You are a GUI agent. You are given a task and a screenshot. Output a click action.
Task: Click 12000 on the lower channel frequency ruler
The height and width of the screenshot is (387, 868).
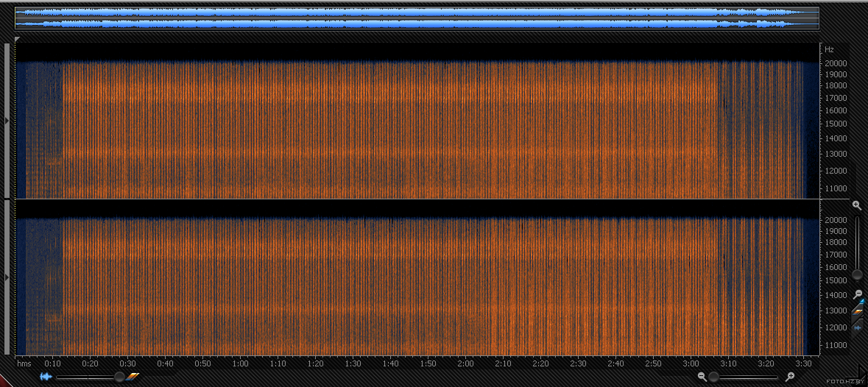[x=836, y=327]
